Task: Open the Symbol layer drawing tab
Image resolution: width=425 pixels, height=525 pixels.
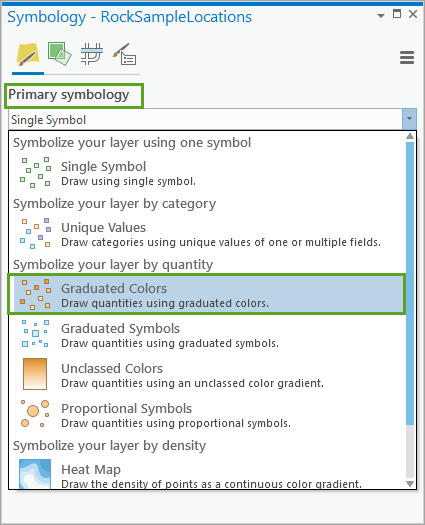Action: 91,54
